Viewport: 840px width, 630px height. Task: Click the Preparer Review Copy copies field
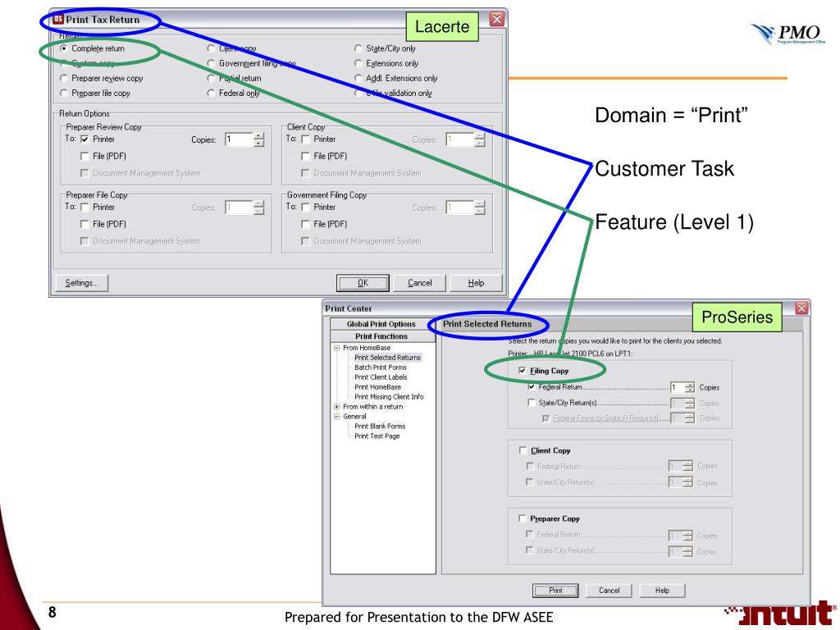point(239,139)
